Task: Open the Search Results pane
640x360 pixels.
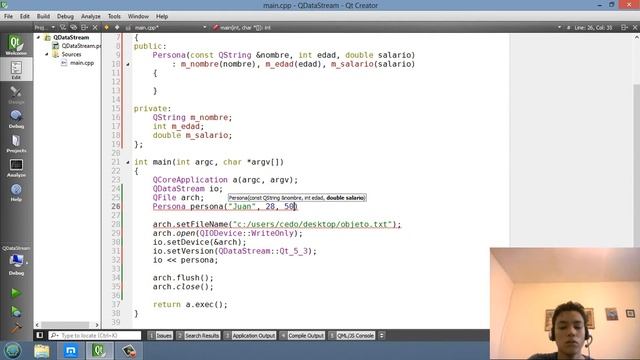Action: [198, 336]
